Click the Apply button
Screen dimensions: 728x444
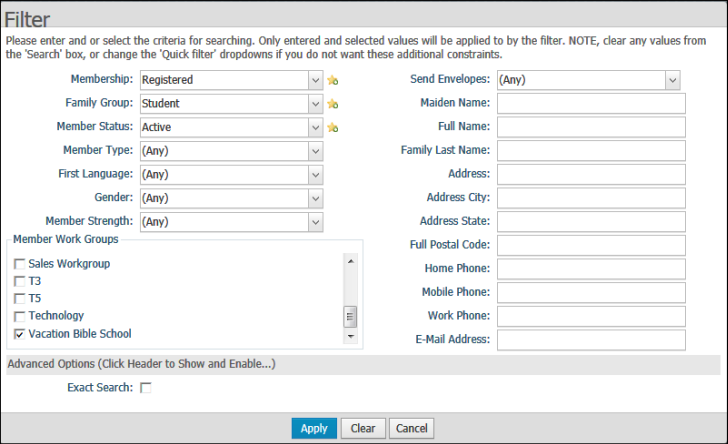(314, 428)
